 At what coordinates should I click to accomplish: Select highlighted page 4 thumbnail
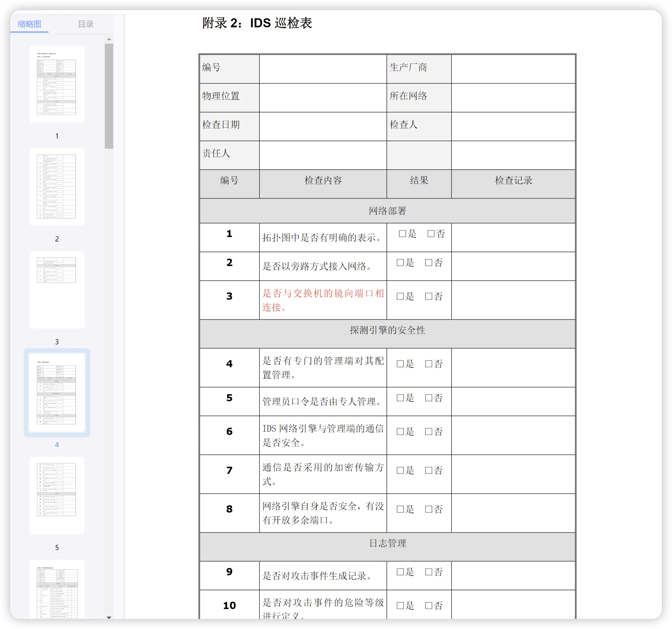(57, 393)
